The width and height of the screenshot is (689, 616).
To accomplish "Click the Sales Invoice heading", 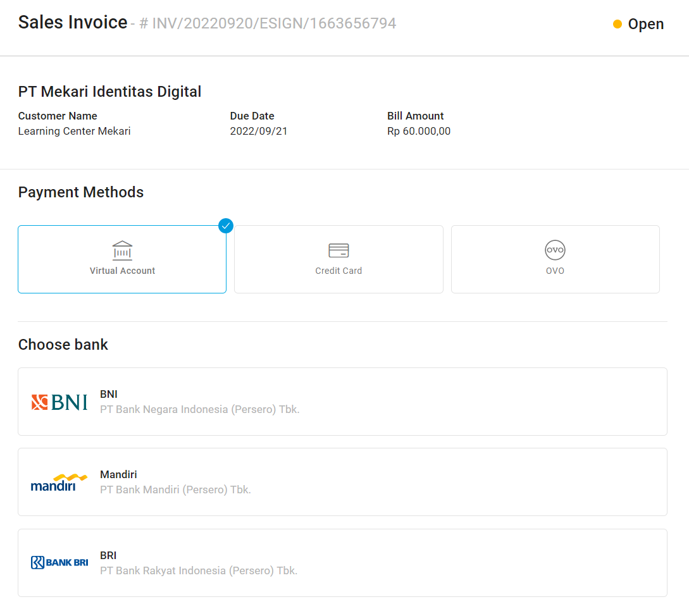I will click(73, 22).
